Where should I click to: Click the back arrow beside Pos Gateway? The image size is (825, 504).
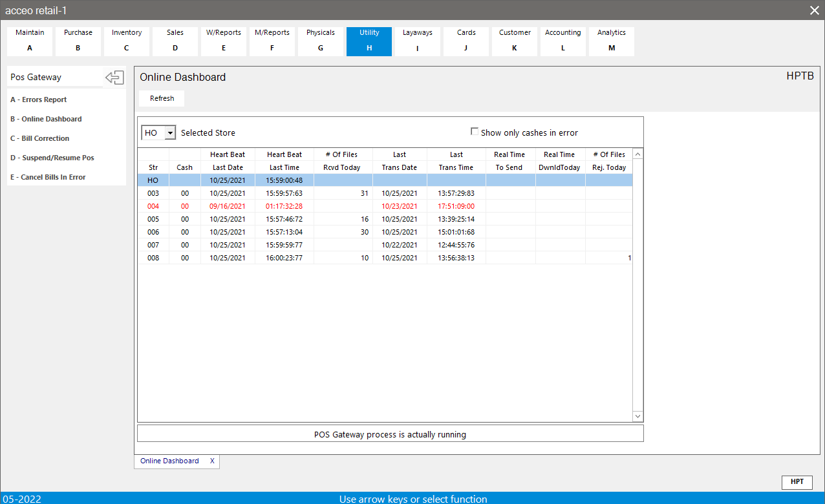[114, 77]
